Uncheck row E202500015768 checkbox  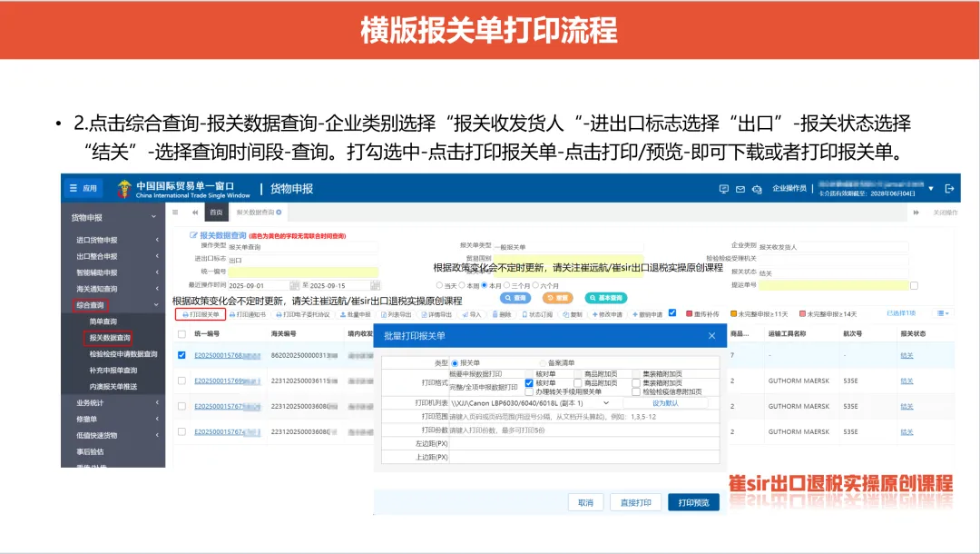pyautogui.click(x=181, y=355)
